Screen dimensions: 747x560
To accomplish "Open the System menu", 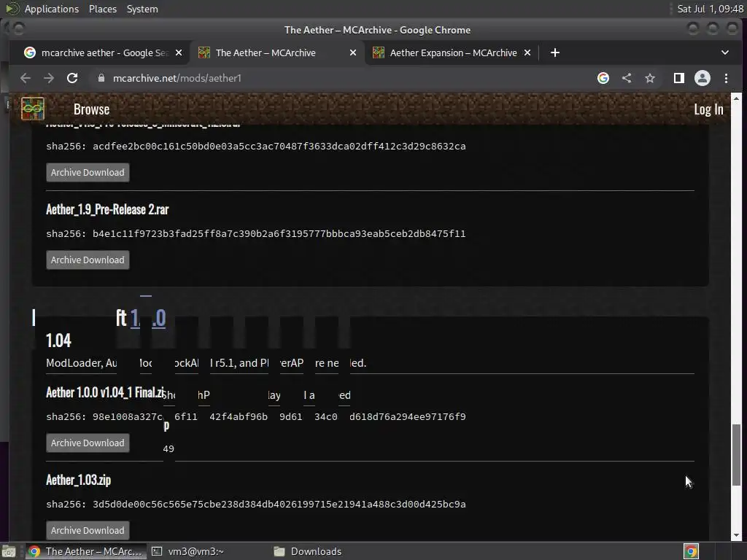I will (x=142, y=9).
